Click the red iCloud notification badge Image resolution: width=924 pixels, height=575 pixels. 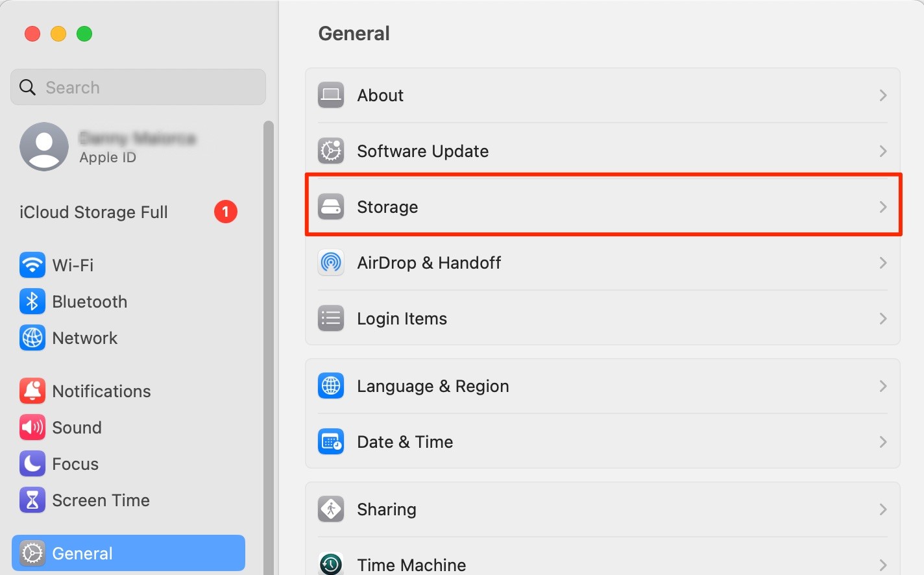click(x=226, y=212)
